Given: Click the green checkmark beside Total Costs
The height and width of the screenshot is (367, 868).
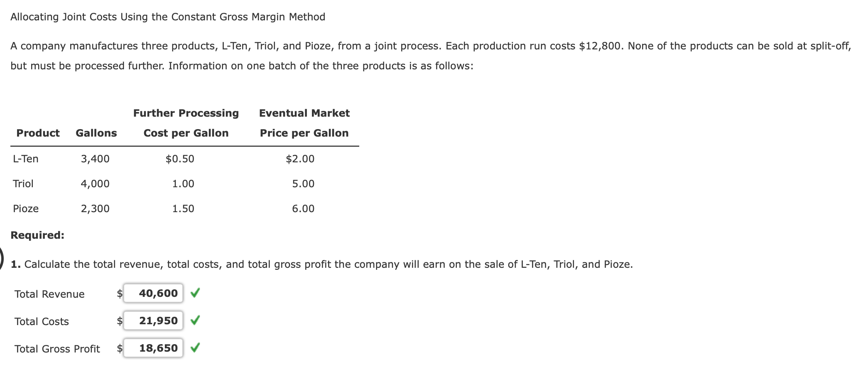Looking at the screenshot, I should (x=196, y=321).
